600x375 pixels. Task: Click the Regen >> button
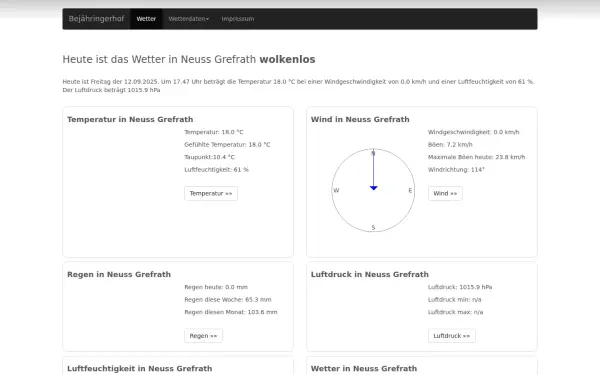click(x=203, y=336)
